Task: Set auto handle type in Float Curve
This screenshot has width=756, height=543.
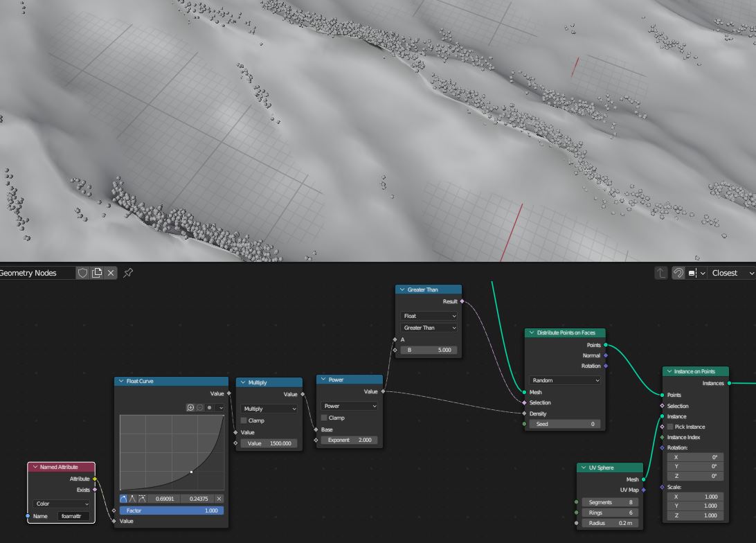Action: pos(124,499)
